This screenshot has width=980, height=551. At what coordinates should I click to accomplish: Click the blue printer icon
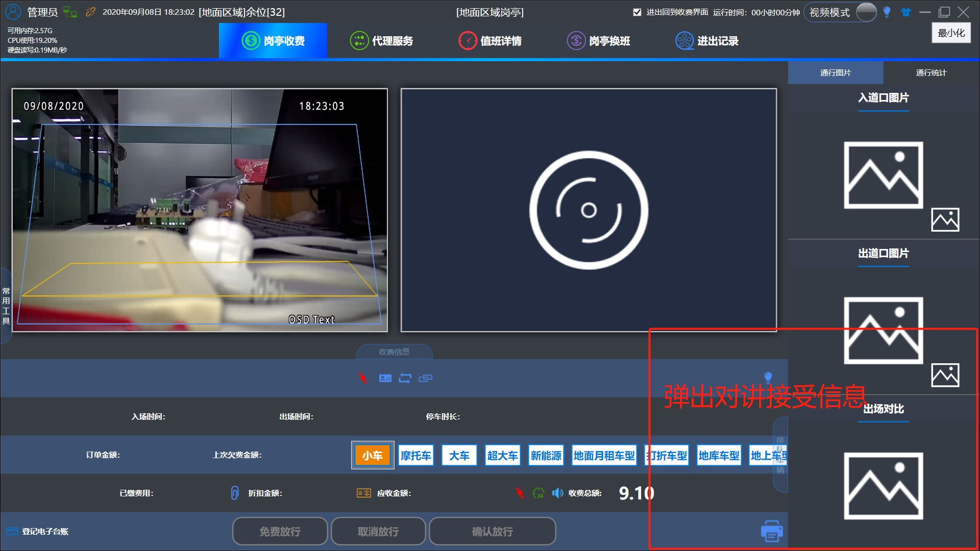(x=772, y=531)
